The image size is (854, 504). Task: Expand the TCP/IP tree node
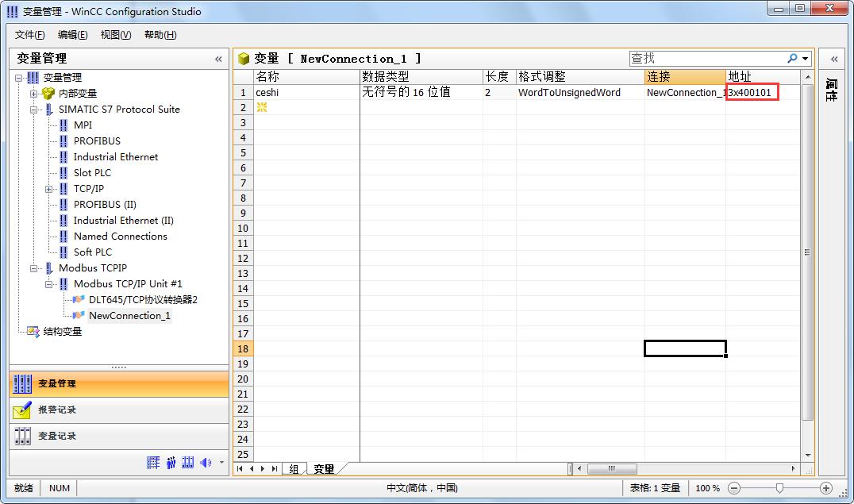[x=49, y=189]
